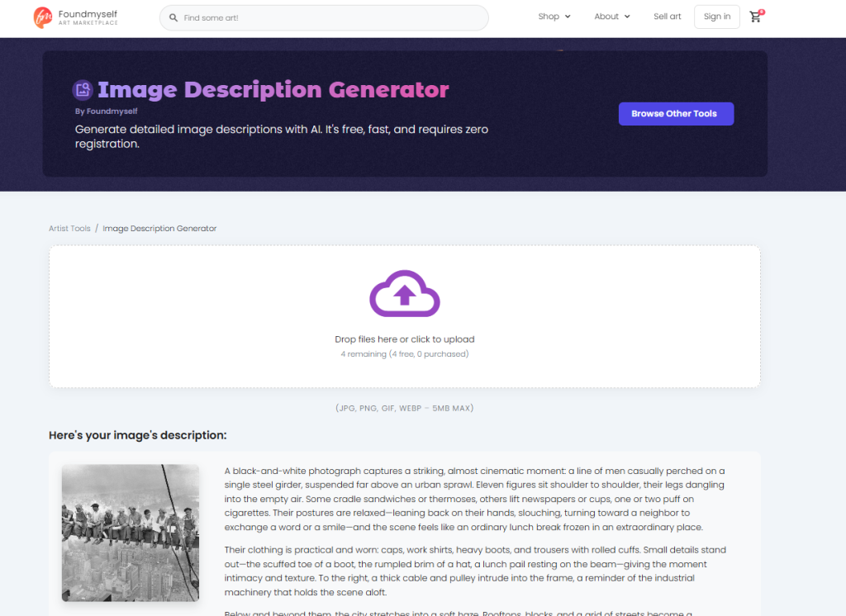The image size is (846, 616).
Task: Click the red cart notification badge
Action: [x=761, y=12]
